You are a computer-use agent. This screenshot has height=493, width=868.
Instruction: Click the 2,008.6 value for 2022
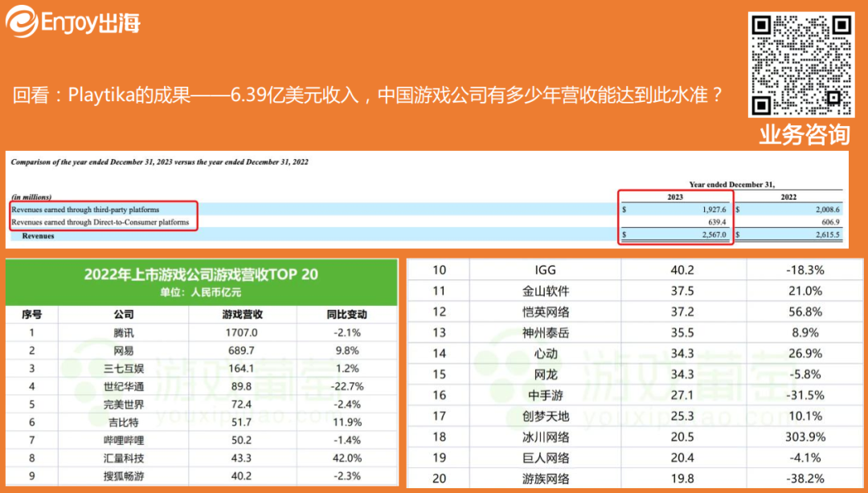pyautogui.click(x=828, y=210)
